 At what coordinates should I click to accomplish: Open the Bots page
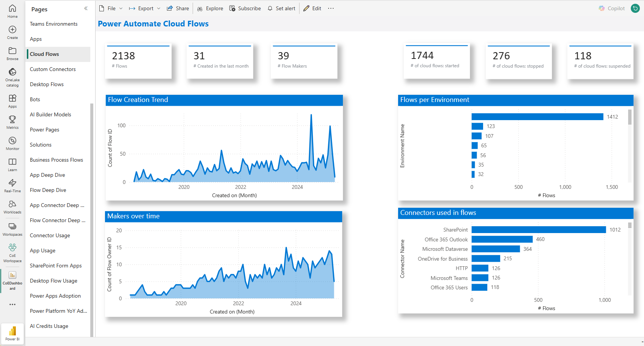[x=58, y=99]
